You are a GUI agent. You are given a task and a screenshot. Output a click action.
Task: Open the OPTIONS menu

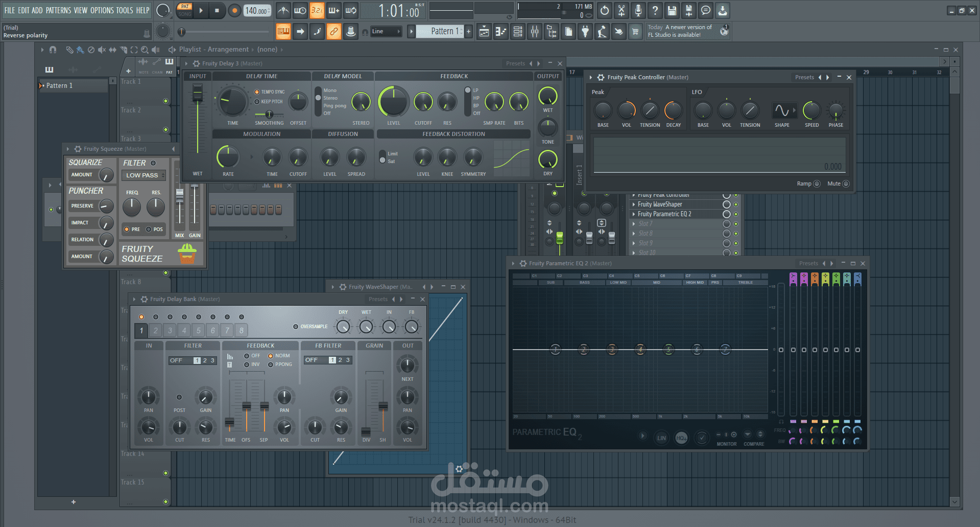(x=102, y=10)
